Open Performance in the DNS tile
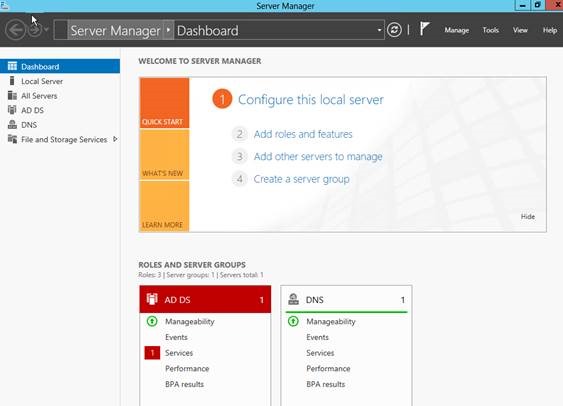 pyautogui.click(x=328, y=369)
